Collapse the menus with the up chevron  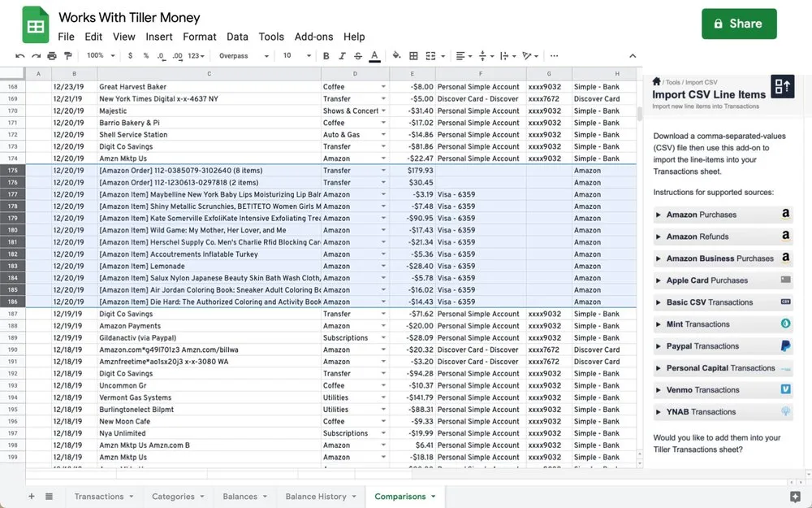click(633, 56)
